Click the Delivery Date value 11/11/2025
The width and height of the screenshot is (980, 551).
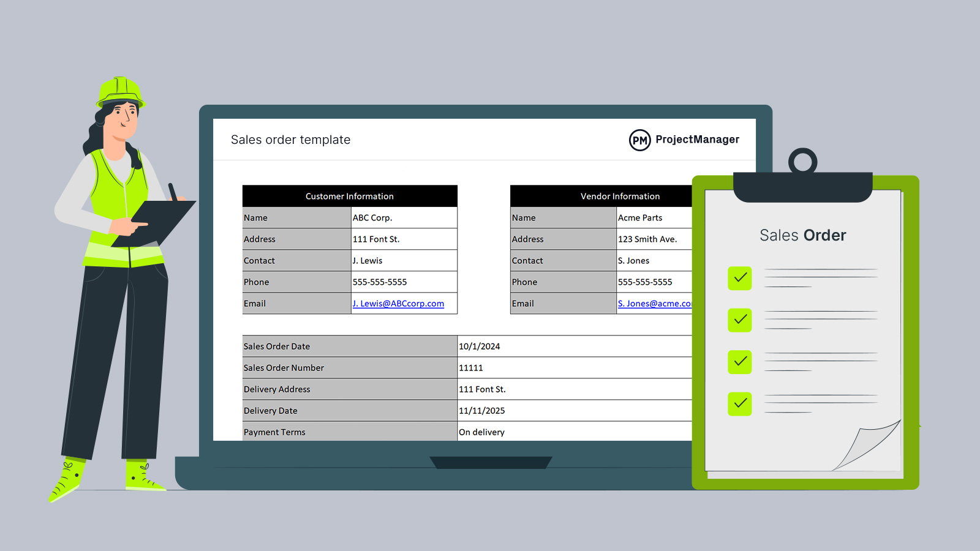tap(482, 411)
